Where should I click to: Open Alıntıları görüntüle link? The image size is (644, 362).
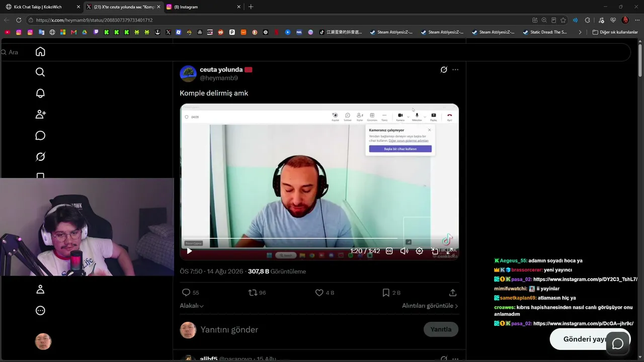point(430,306)
